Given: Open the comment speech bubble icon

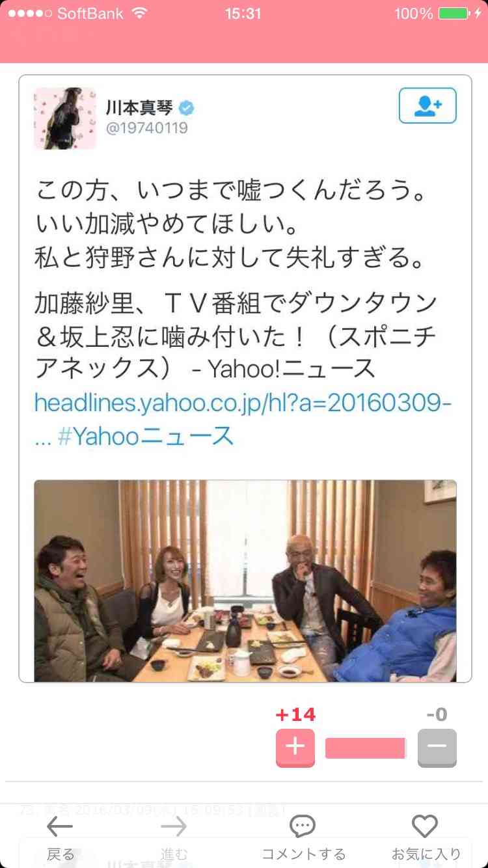Looking at the screenshot, I should pyautogui.click(x=303, y=827).
